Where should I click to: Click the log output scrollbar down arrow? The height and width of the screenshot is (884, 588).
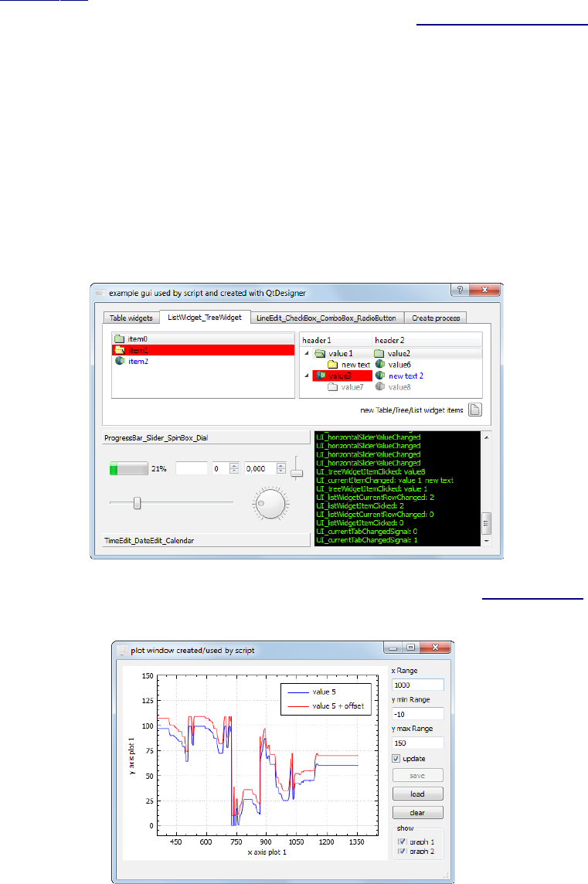pos(487,541)
